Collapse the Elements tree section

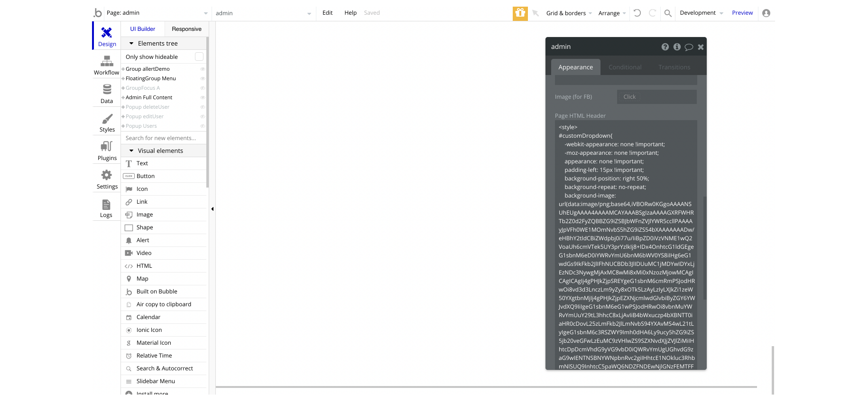(131, 43)
